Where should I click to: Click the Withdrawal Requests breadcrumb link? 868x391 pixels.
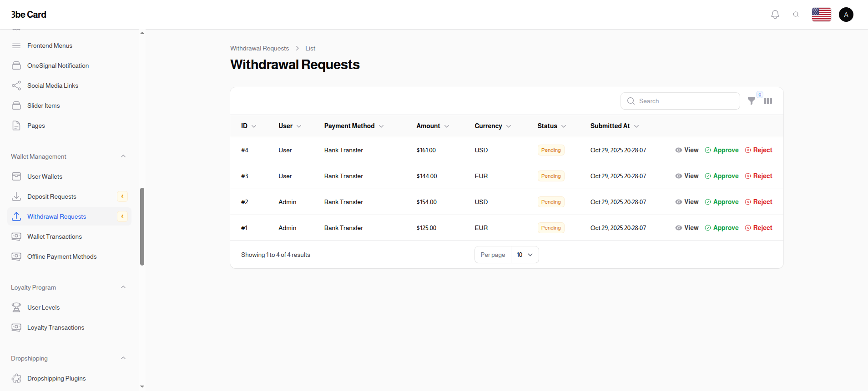(x=259, y=48)
